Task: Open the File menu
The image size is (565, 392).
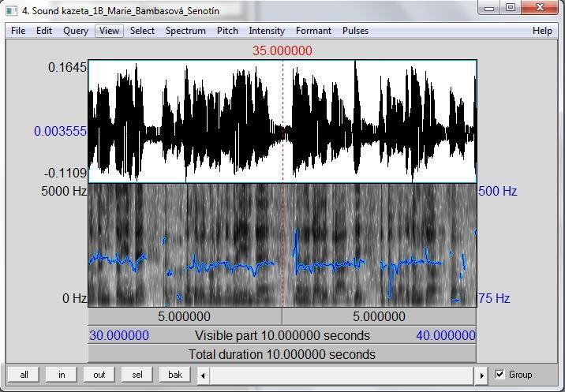Action: [18, 31]
